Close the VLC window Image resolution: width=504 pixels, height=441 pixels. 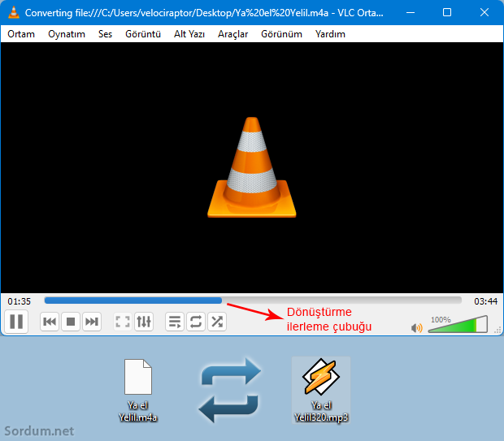(484, 12)
